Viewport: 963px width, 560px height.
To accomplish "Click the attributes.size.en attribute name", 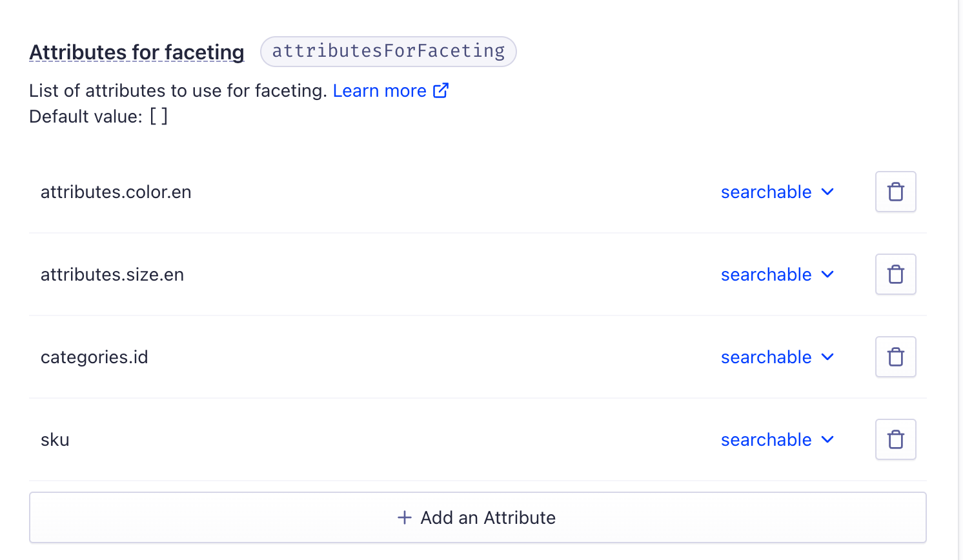I will pyautogui.click(x=112, y=274).
